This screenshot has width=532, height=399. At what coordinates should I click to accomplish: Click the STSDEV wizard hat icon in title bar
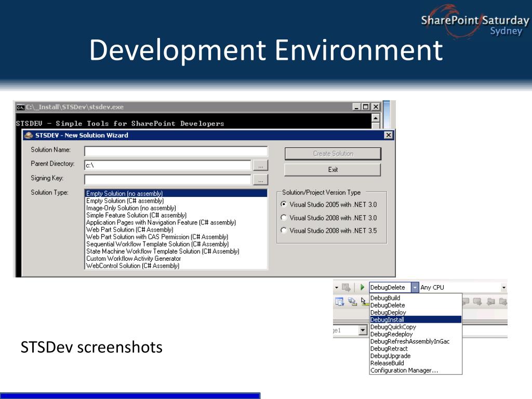pos(29,136)
